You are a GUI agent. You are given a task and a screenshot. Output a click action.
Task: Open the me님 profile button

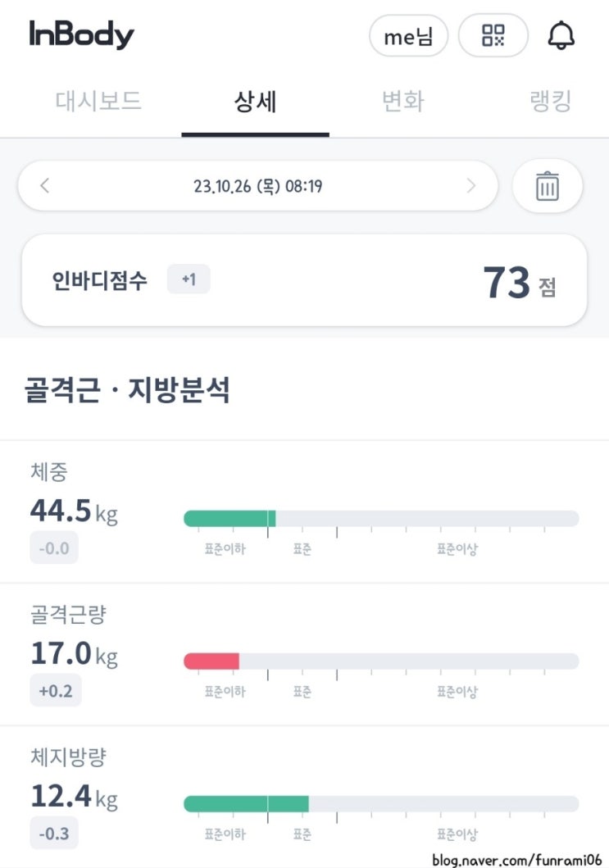click(408, 37)
